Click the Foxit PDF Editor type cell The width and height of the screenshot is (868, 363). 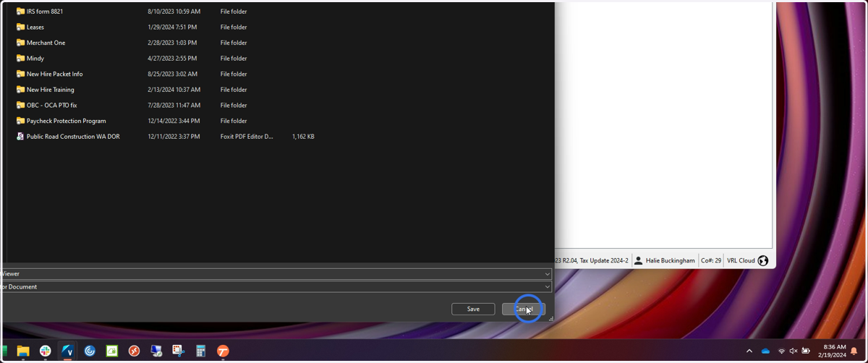click(247, 136)
